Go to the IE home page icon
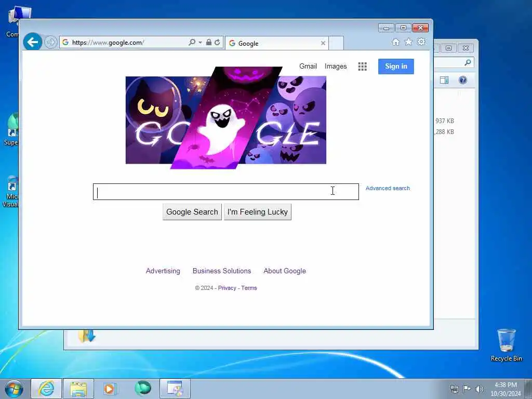 [395, 42]
